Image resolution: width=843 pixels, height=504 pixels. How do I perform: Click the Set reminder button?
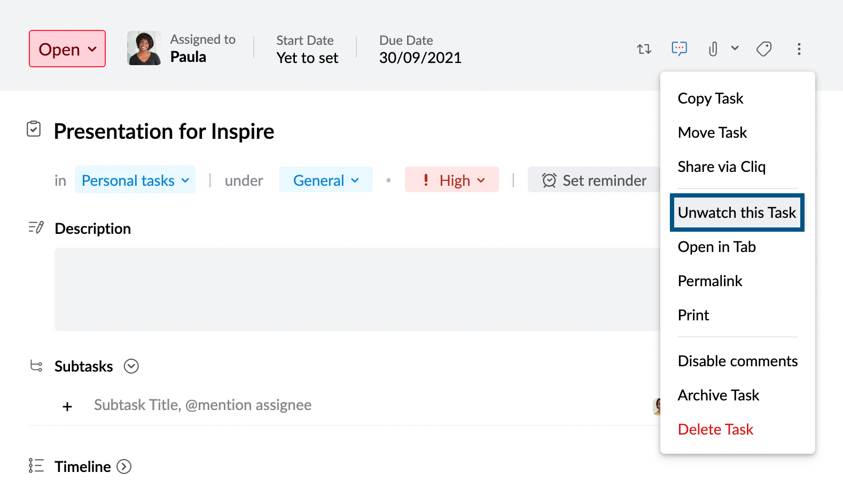[x=594, y=180]
